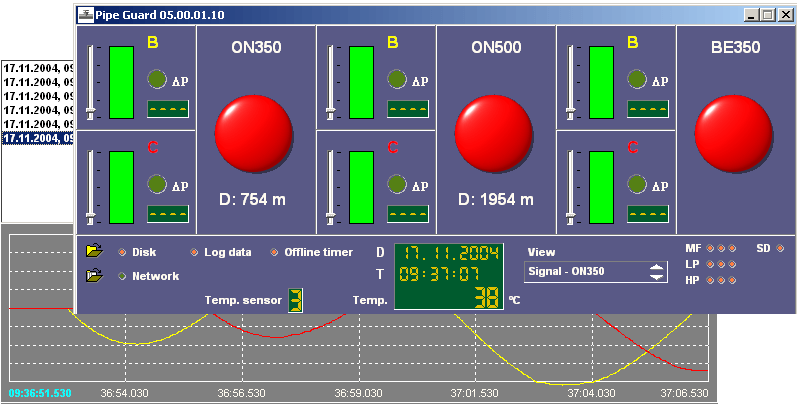This screenshot has width=800, height=406.
Task: Click ON350 channel B dashed value display
Action: click(168, 109)
